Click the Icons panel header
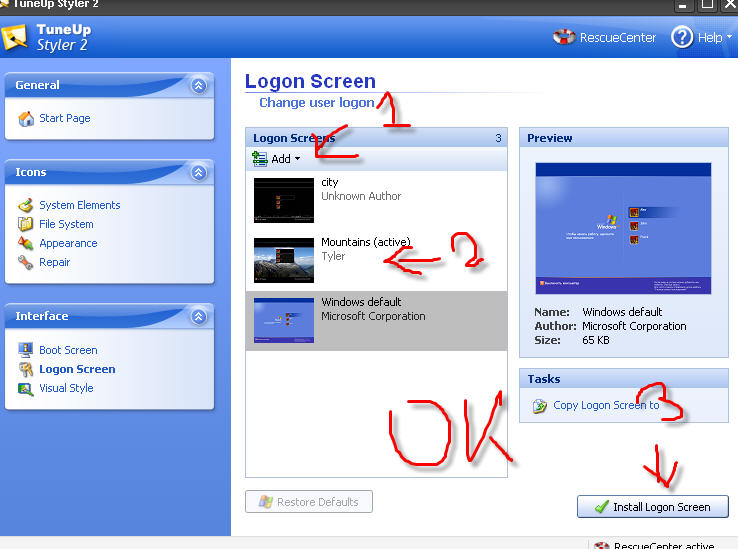Screen dimensions: 738x549 tap(109, 172)
